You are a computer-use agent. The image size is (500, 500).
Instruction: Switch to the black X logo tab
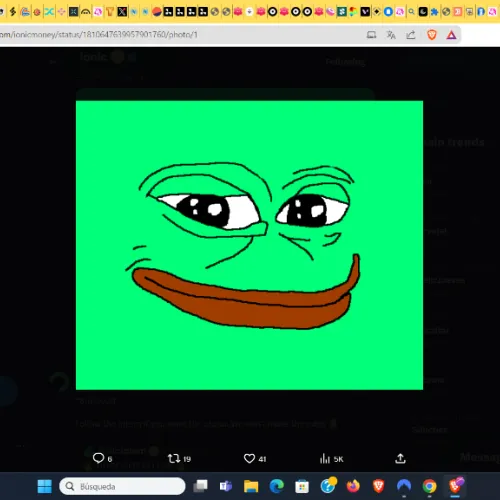(x=122, y=12)
